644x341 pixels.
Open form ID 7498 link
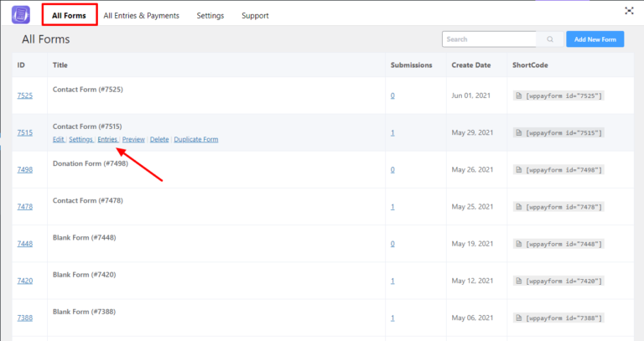(24, 169)
